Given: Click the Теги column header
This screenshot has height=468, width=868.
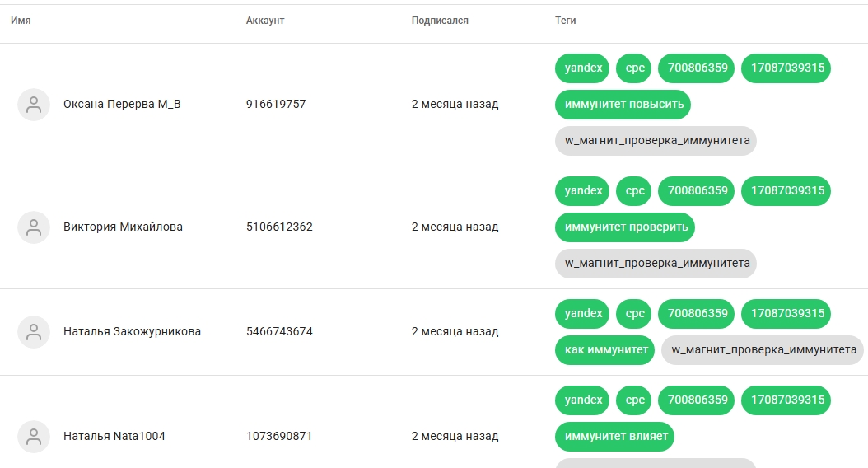Looking at the screenshot, I should click(x=566, y=21).
